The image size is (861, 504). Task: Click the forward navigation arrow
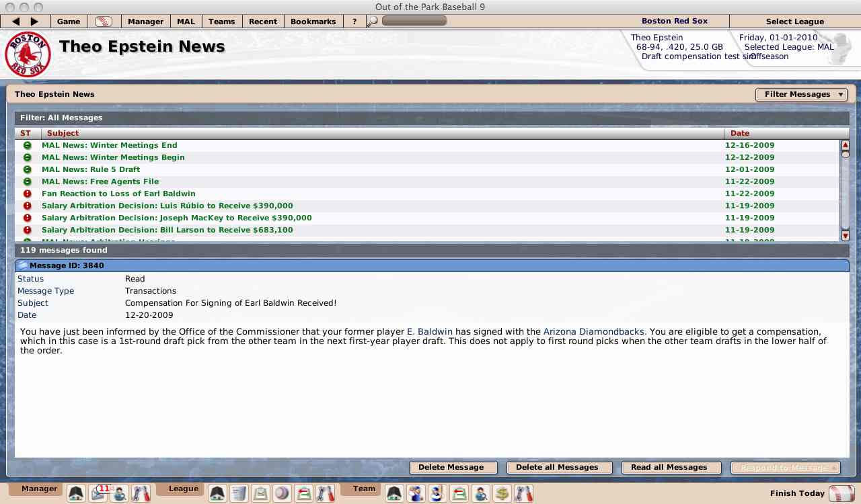[x=34, y=22]
